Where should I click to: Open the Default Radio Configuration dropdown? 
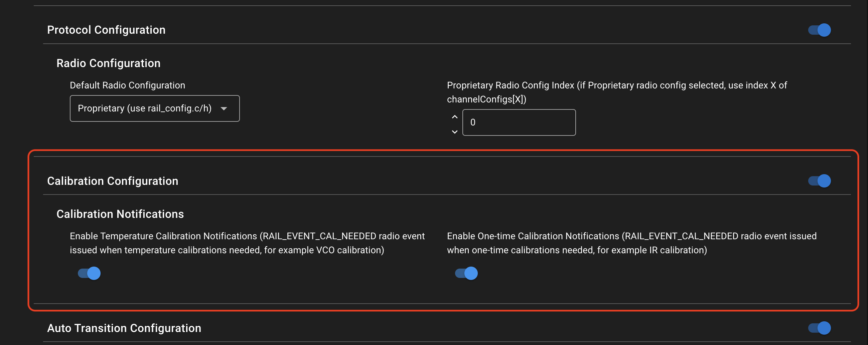point(154,108)
